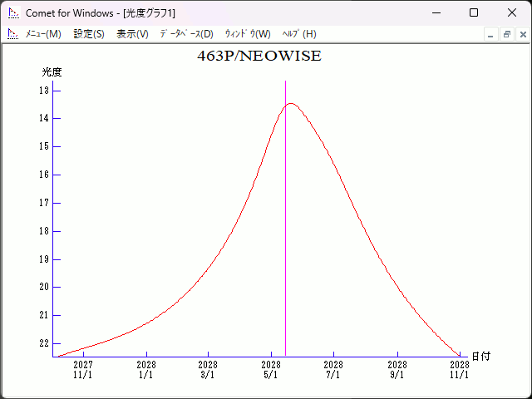Viewport: 532px width, 399px height.
Task: Open the ウィンドウ(W) window menu
Action: point(248,34)
